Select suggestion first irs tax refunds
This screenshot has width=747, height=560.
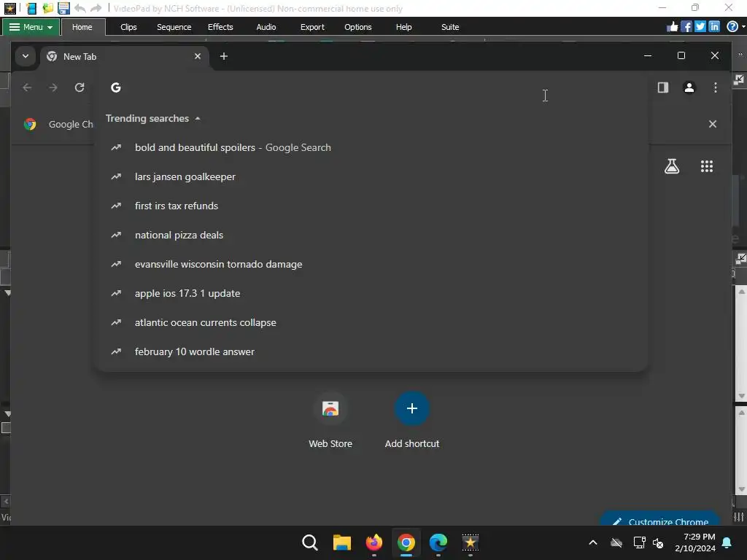pyautogui.click(x=371, y=206)
